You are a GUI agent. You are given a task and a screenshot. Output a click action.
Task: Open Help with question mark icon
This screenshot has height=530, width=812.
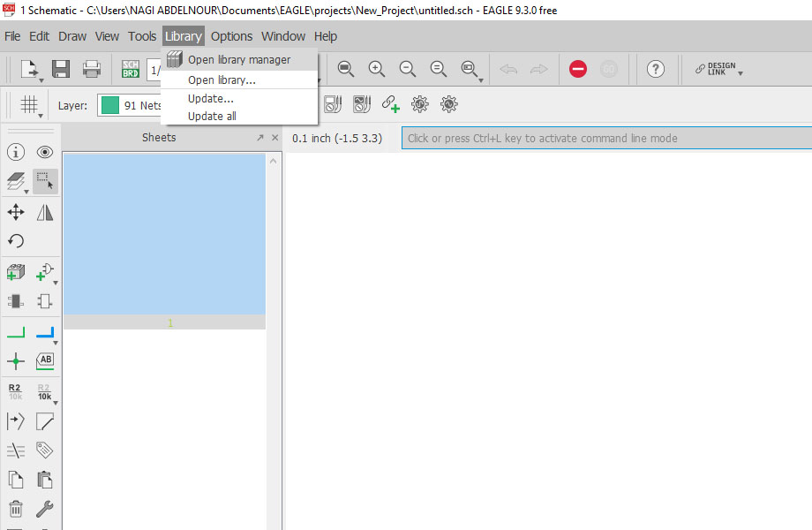[x=656, y=69]
